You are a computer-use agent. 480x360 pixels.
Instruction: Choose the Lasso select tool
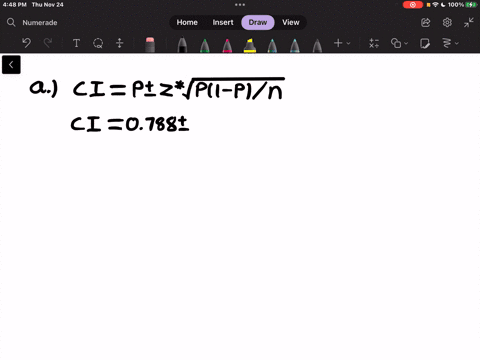[x=98, y=43]
